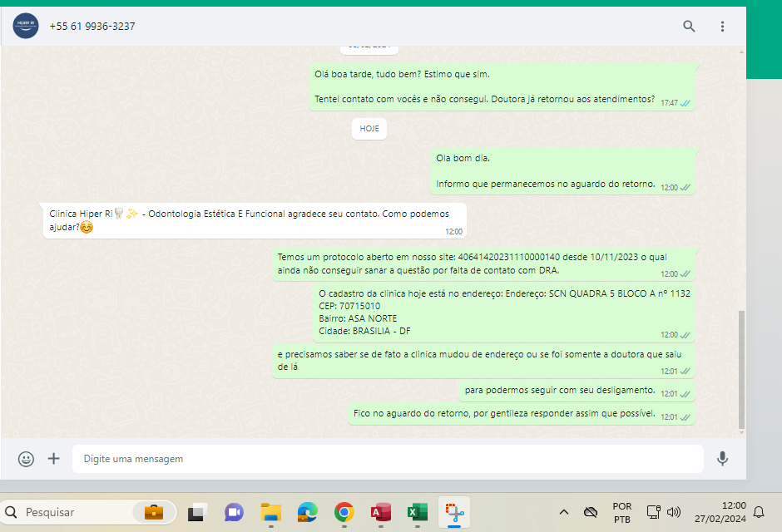782x532 pixels.
Task: Click the briefcase icon in search box
Action: coord(154,512)
